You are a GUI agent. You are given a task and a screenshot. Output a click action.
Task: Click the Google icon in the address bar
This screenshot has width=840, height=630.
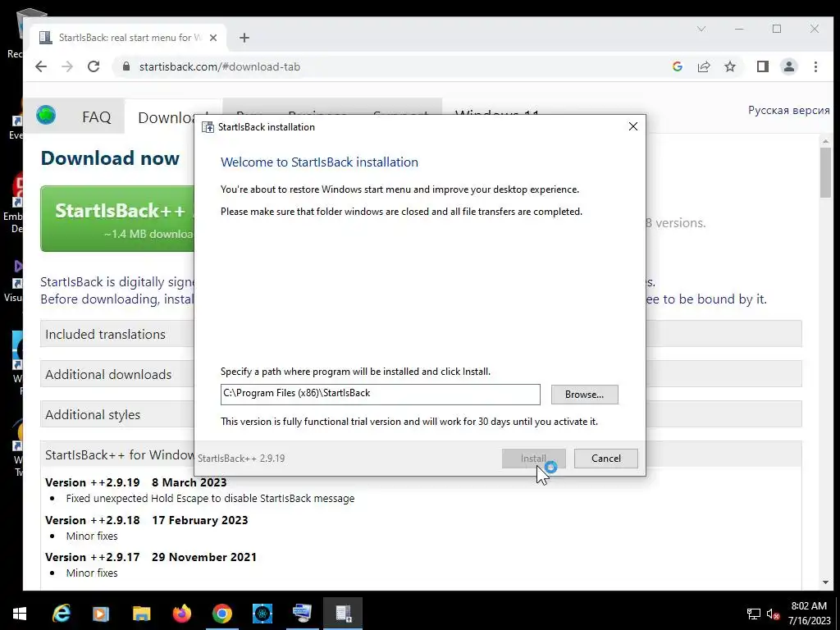tap(677, 66)
